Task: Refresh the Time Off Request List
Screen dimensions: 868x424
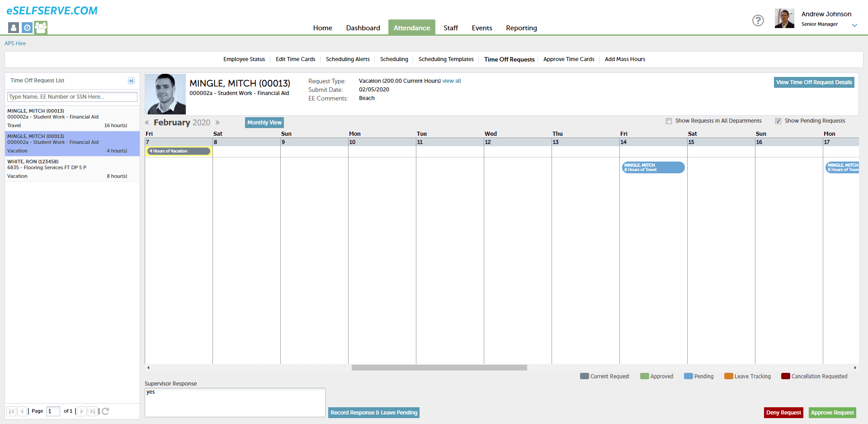Action: (x=105, y=411)
